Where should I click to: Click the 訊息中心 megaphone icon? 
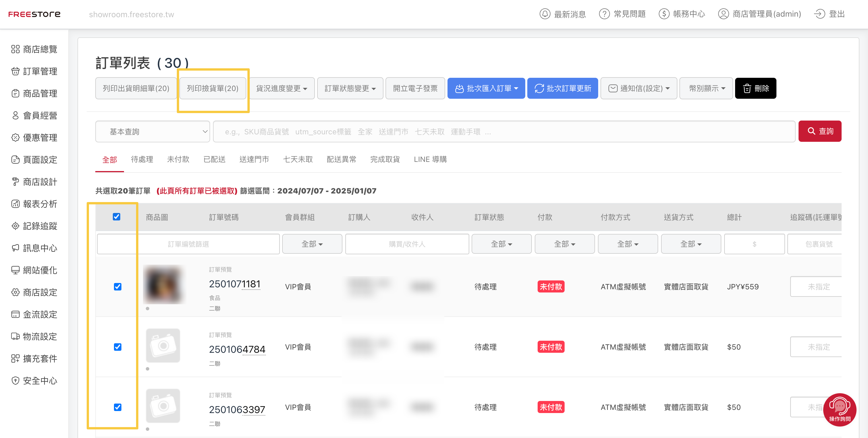tap(15, 248)
